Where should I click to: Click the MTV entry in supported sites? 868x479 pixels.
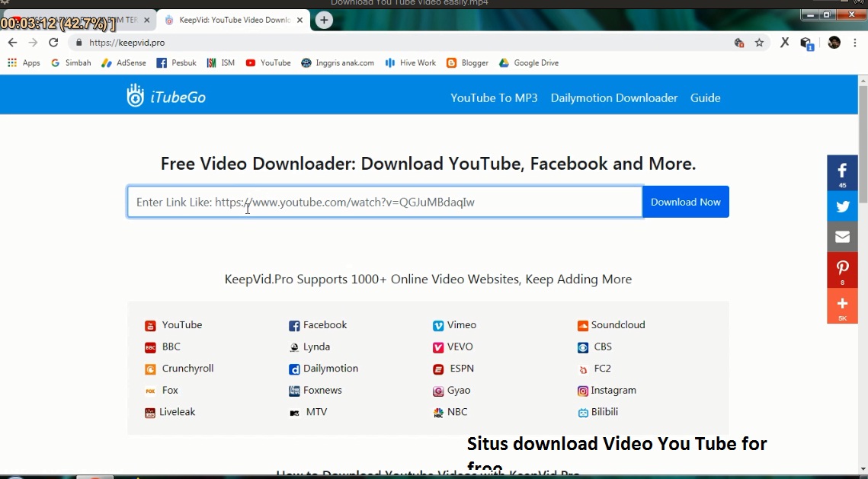309,412
